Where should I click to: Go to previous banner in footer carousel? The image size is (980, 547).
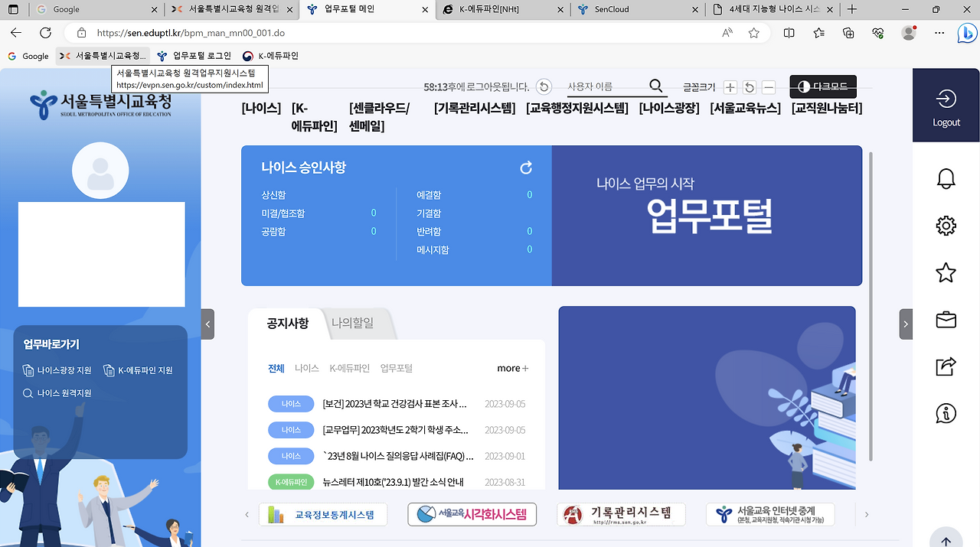point(247,515)
